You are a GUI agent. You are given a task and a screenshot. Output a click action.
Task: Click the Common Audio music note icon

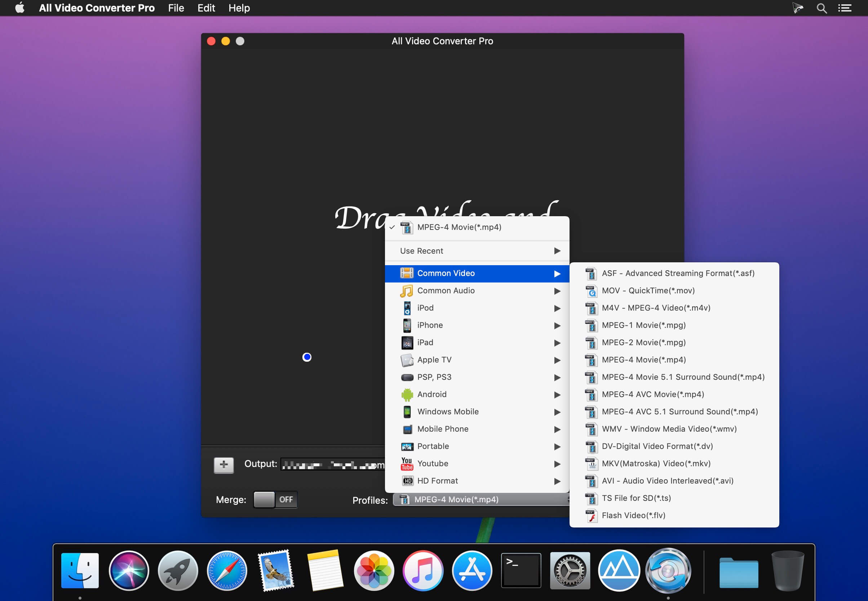point(407,291)
